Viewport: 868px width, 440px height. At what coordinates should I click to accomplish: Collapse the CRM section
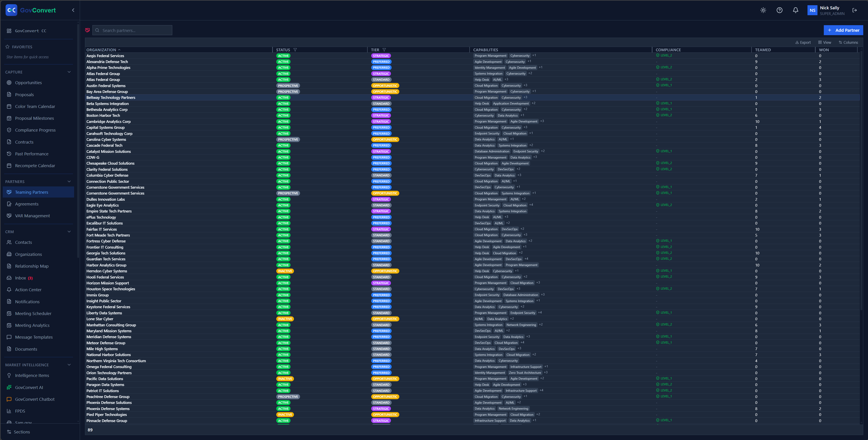tap(69, 232)
